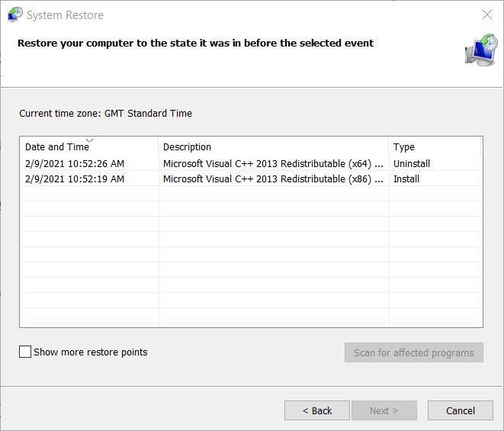Click the large computer restore clock icon
Image resolution: width=504 pixels, height=431 pixels.
(x=481, y=50)
